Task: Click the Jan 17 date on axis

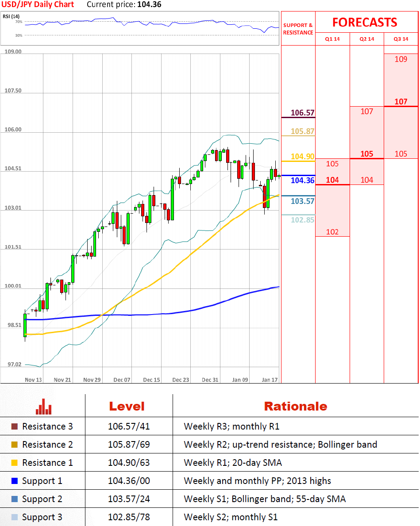Action: (270, 380)
